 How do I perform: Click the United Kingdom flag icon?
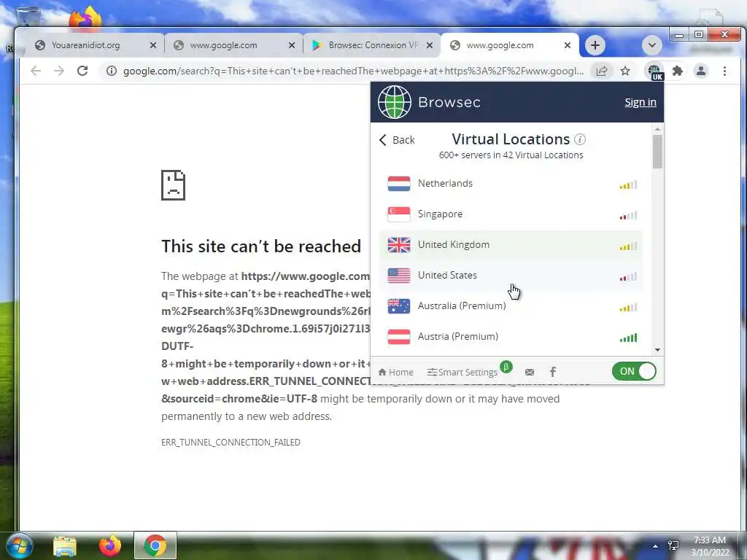399,245
